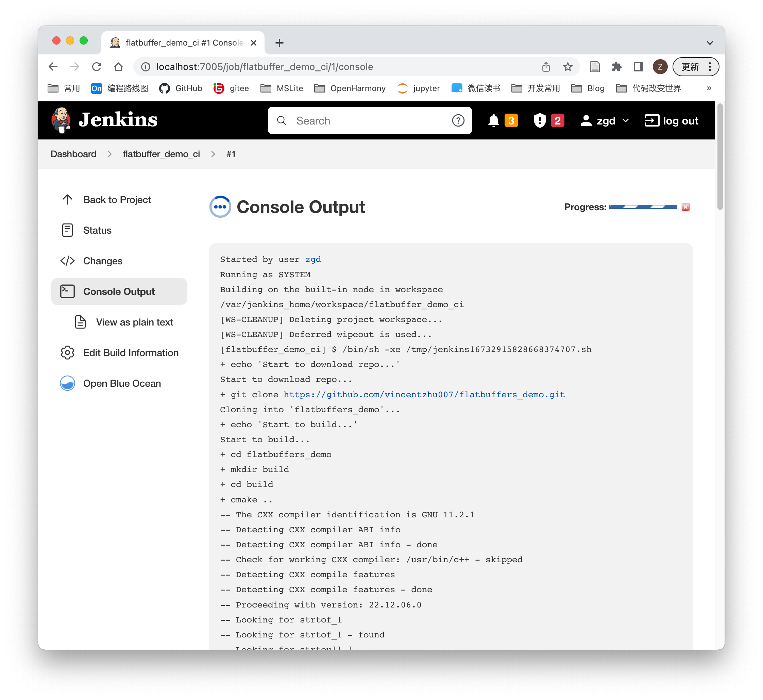Click the log out button
Viewport: 763px width, 700px height.
(x=671, y=121)
